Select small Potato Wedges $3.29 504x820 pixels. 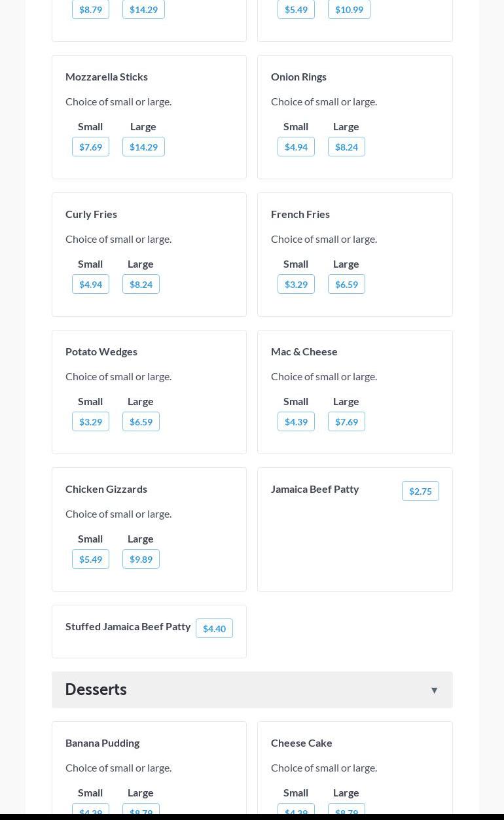point(90,421)
